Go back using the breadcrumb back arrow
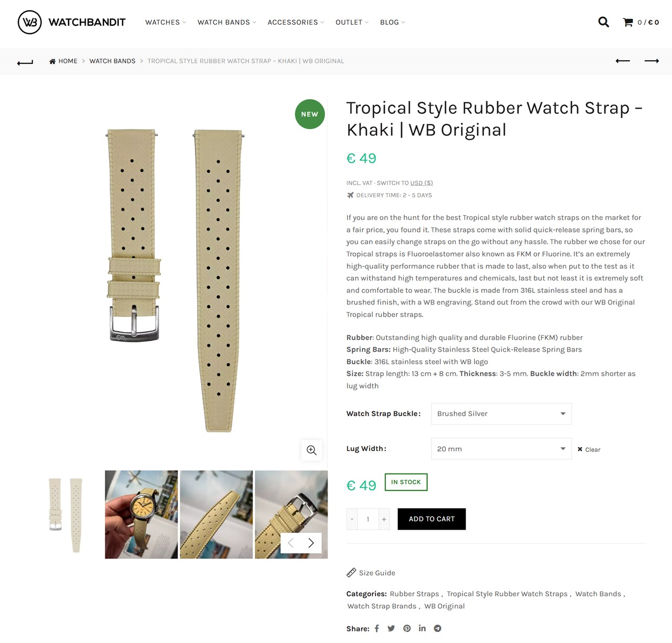 point(25,62)
